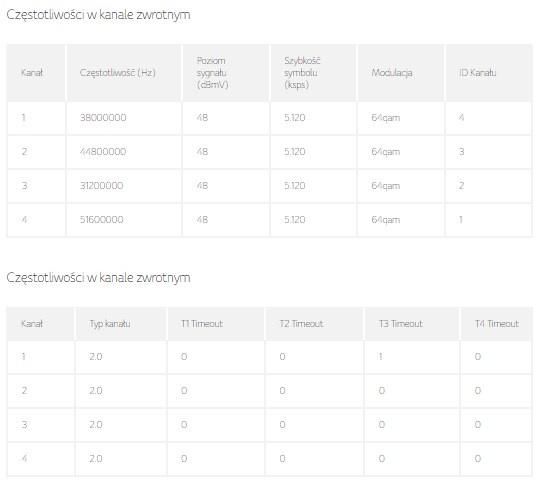Click the T2 Timeout column header
Screen dimensions: 540x501
tap(301, 324)
